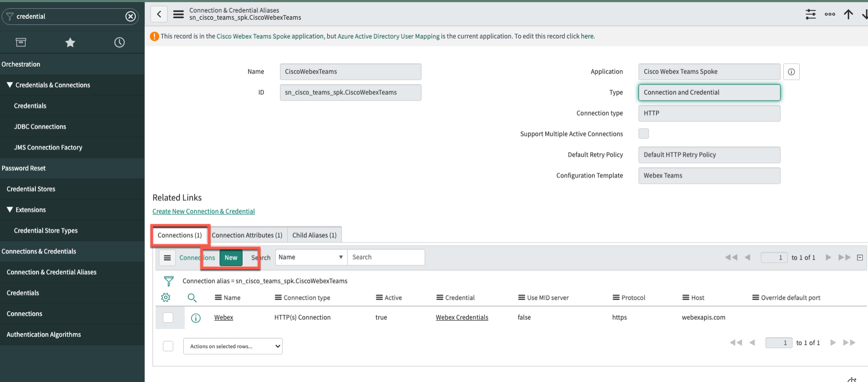Open Connection type column menu icon
Image resolution: width=868 pixels, height=382 pixels.
point(278,298)
